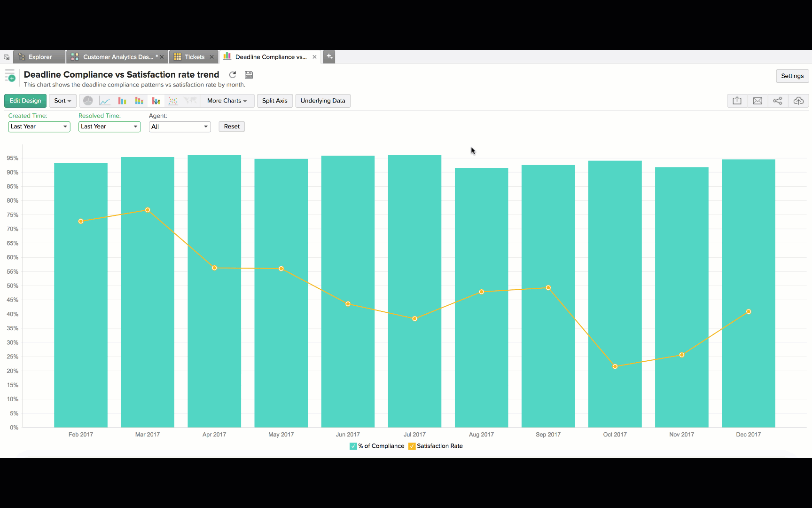This screenshot has height=508, width=812.
Task: Toggle the % of Compliance legend checkbox
Action: click(353, 446)
